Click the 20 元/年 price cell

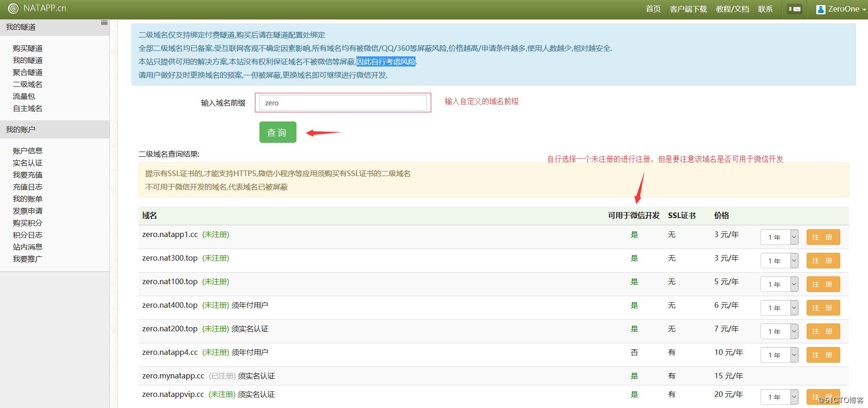729,394
